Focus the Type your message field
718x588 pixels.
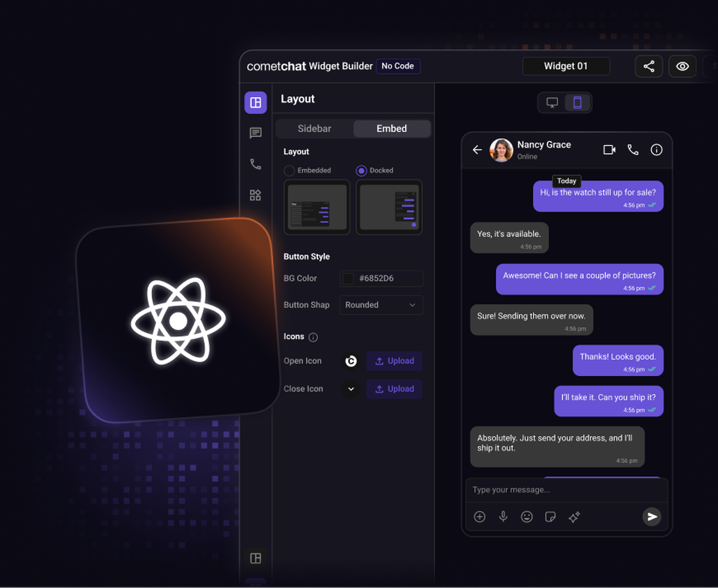[567, 490]
